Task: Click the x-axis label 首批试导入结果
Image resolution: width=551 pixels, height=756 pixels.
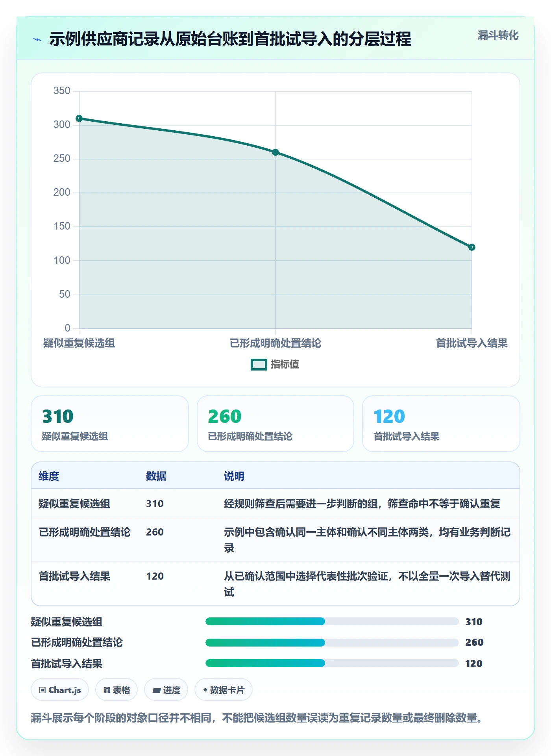Action: pos(472,343)
